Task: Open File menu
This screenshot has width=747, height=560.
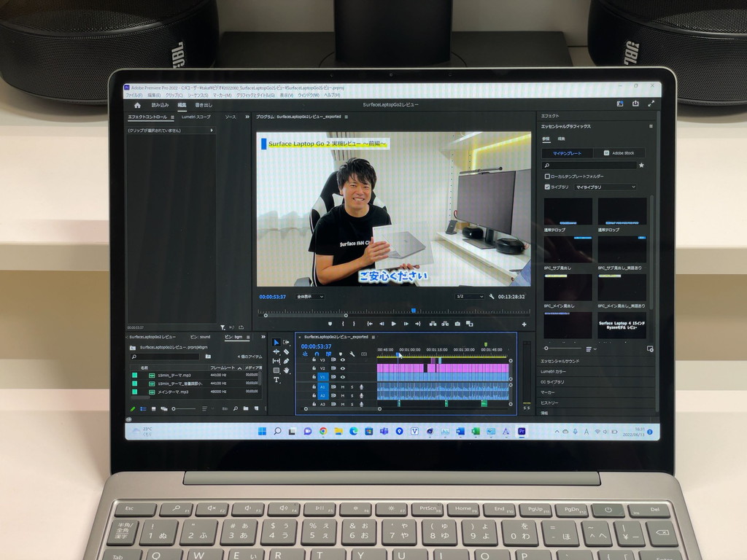Action: 134,96
